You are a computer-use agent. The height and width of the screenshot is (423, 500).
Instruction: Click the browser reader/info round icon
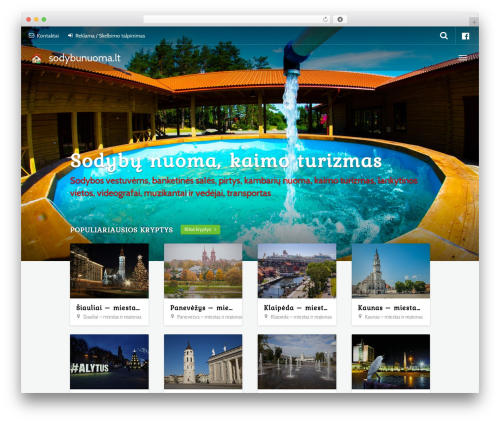(340, 19)
